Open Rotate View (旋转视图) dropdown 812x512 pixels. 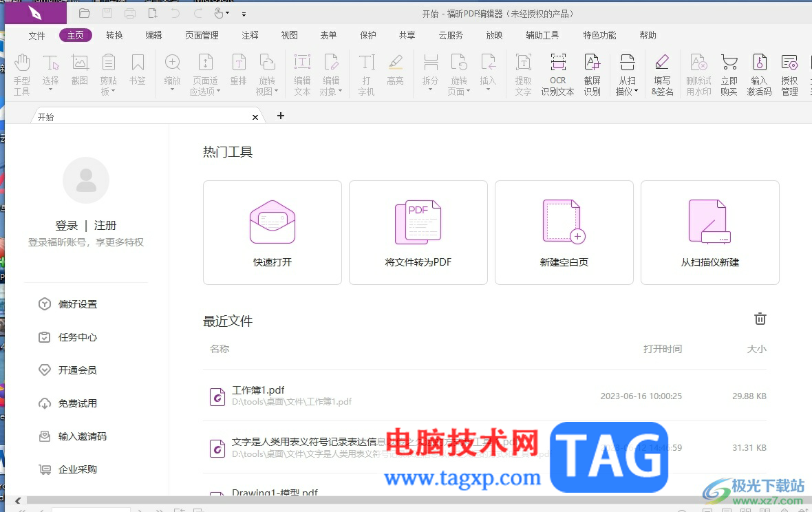pos(277,91)
